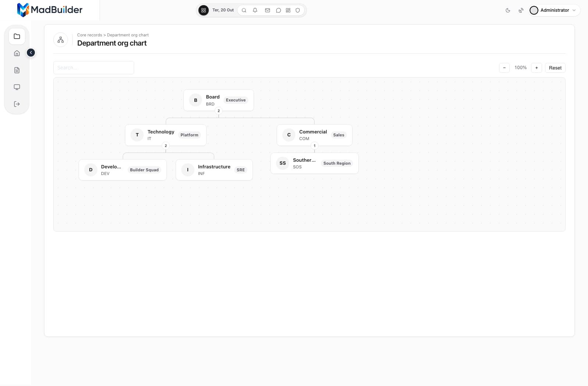This screenshot has width=588, height=386.
Task: Click the search magnifier in the top bar
Action: [244, 10]
